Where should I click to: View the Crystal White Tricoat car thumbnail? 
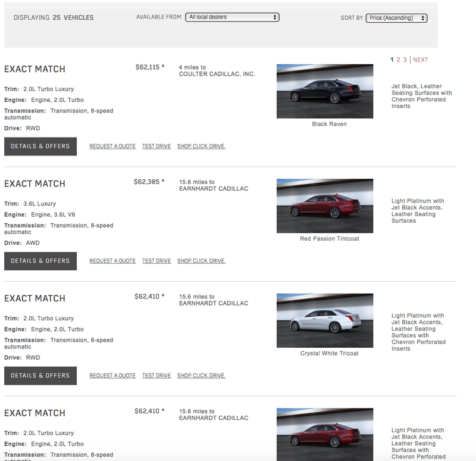tap(325, 320)
